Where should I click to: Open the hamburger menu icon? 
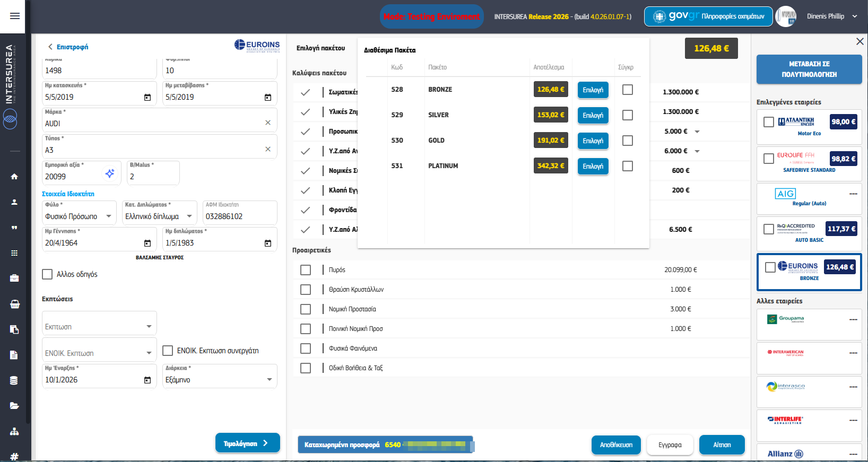click(x=15, y=16)
